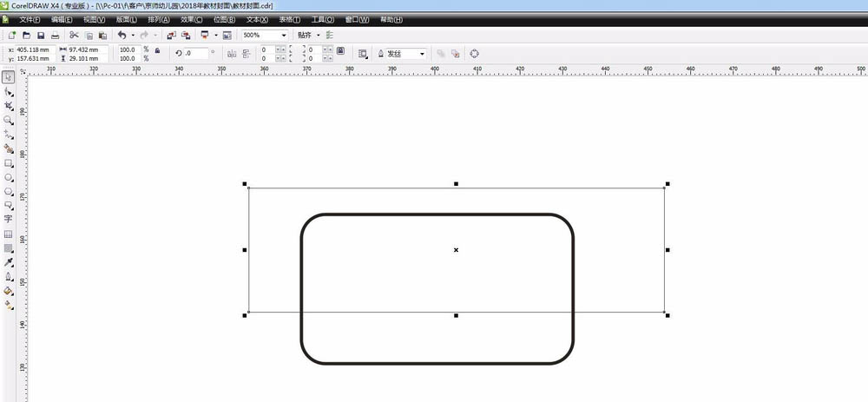Click the center x marker of selection
This screenshot has width=868, height=402.
pos(457,250)
